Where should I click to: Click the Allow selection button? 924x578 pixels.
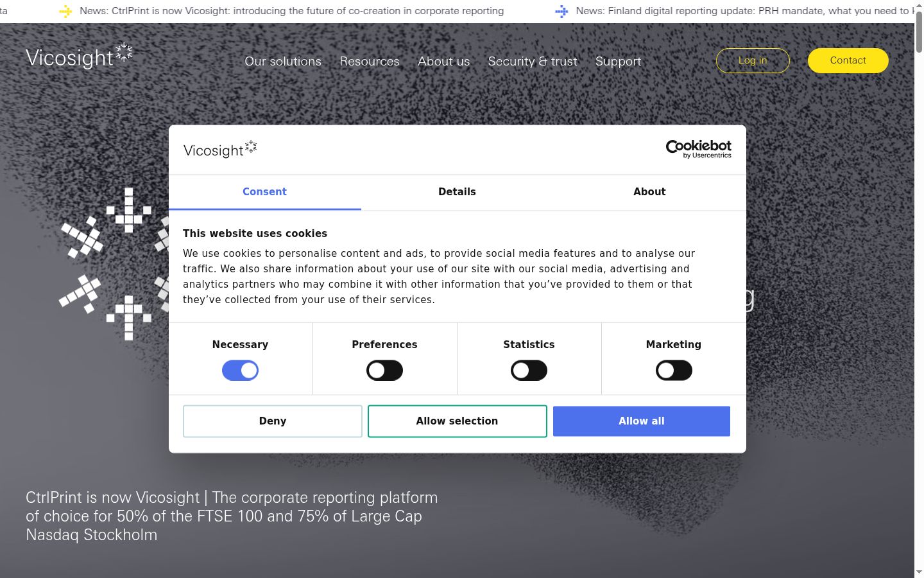458,421
